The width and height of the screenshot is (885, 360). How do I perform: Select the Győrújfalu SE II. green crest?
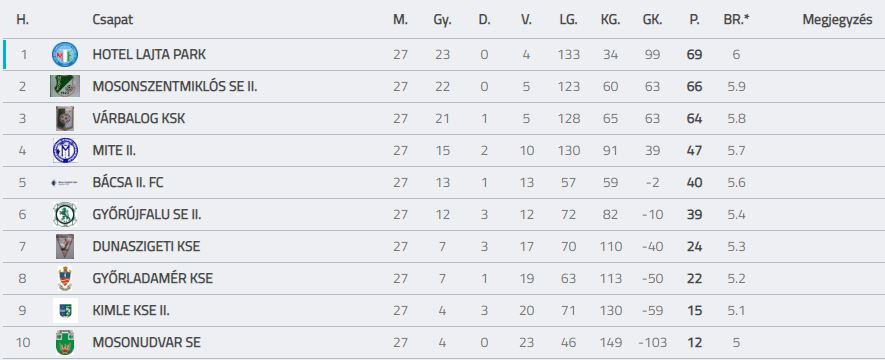click(x=65, y=214)
